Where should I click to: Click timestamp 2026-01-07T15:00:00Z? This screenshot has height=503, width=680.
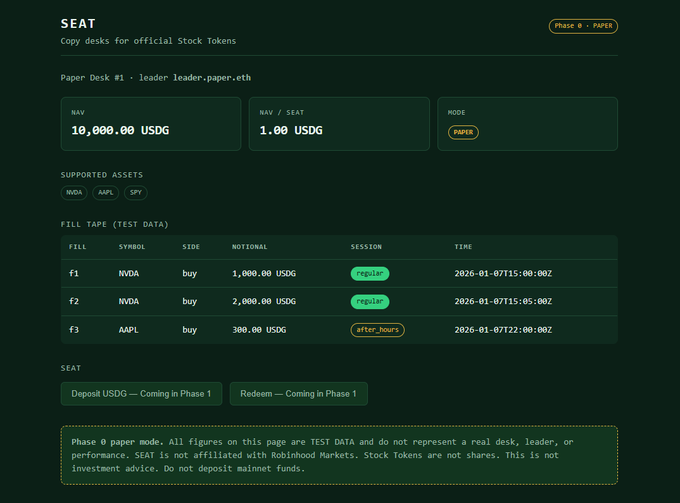(503, 274)
